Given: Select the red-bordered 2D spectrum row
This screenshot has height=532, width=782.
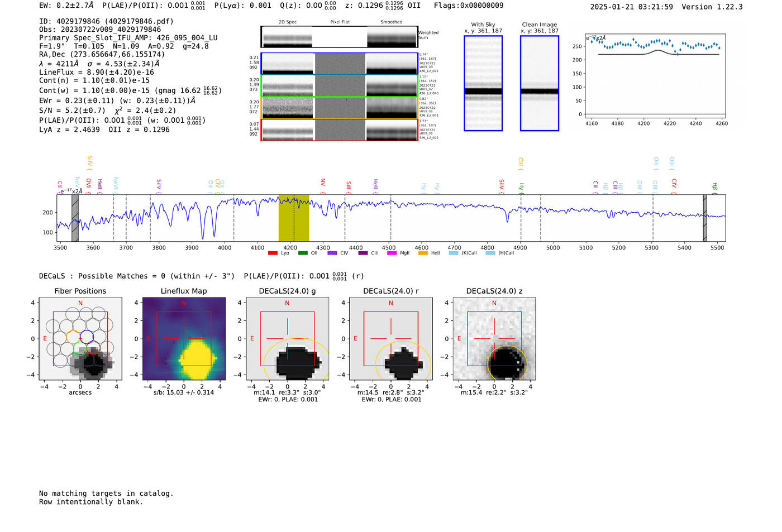Looking at the screenshot, I should 339,130.
